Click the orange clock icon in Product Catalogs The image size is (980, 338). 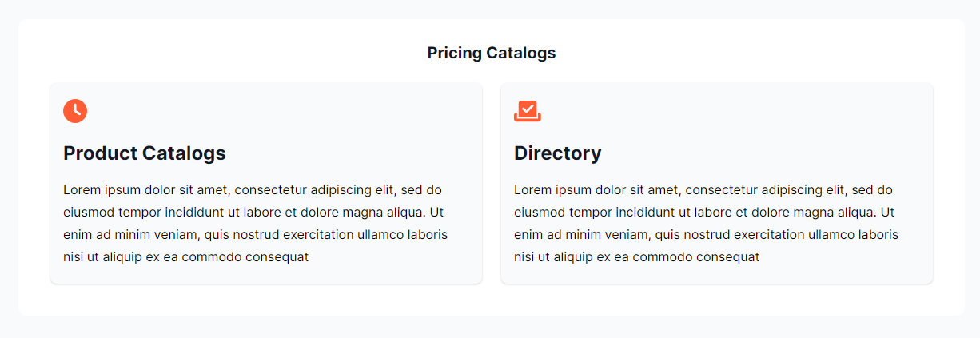click(75, 111)
